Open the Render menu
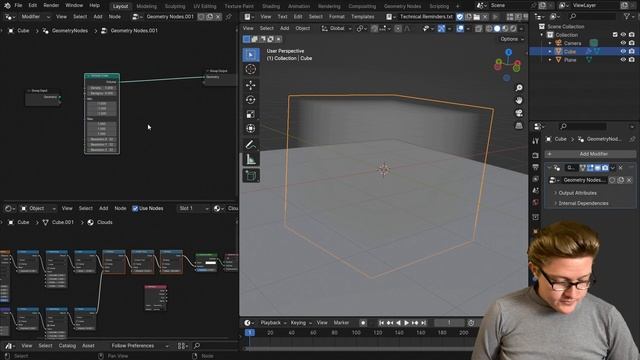Screen dimensions: 640x360 [51, 5]
